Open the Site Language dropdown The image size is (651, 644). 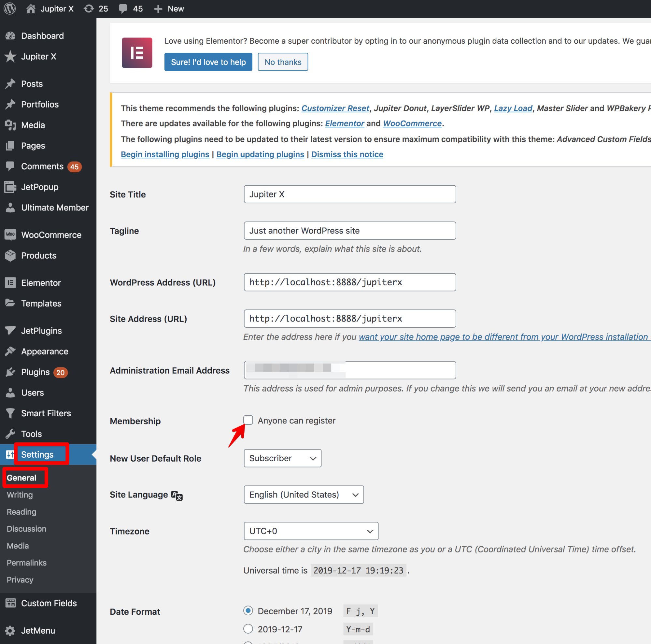tap(303, 494)
